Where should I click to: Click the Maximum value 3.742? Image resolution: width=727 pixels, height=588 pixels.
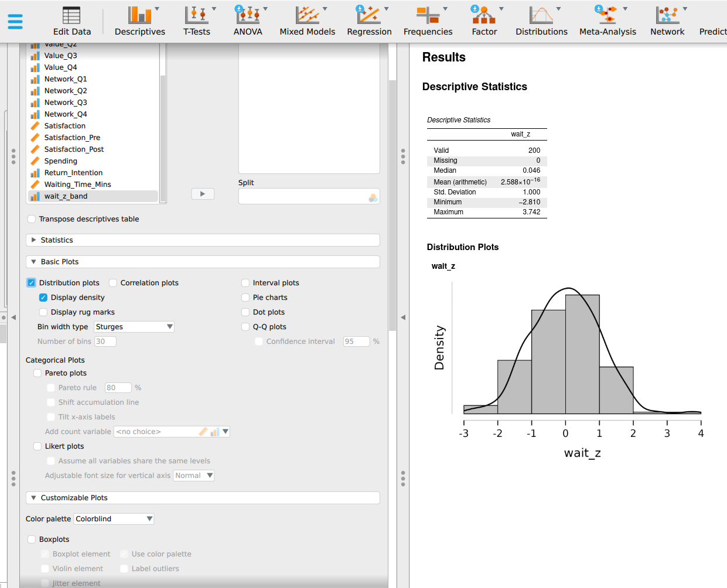click(531, 212)
